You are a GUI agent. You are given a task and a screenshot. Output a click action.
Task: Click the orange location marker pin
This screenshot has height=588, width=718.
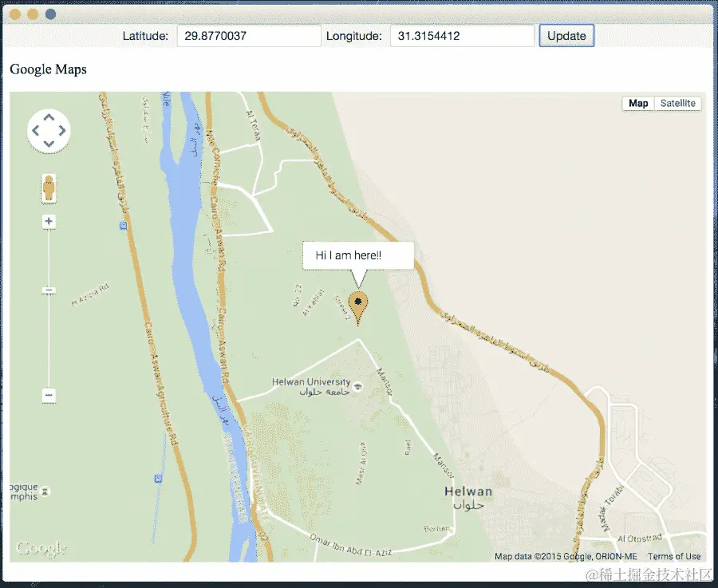click(x=358, y=309)
